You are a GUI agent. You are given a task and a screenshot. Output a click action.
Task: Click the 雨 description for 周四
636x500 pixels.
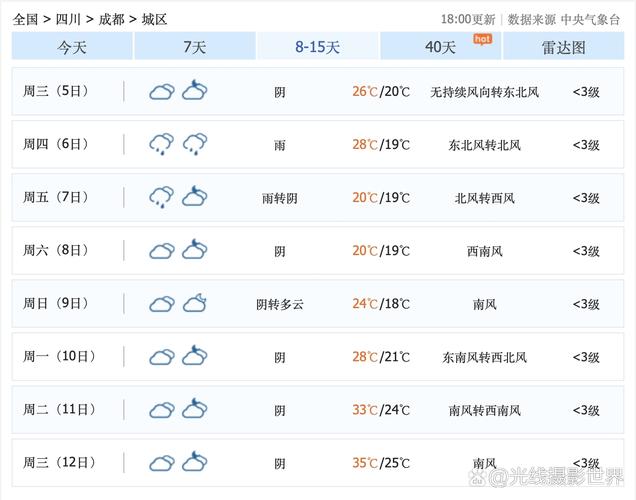coord(279,145)
